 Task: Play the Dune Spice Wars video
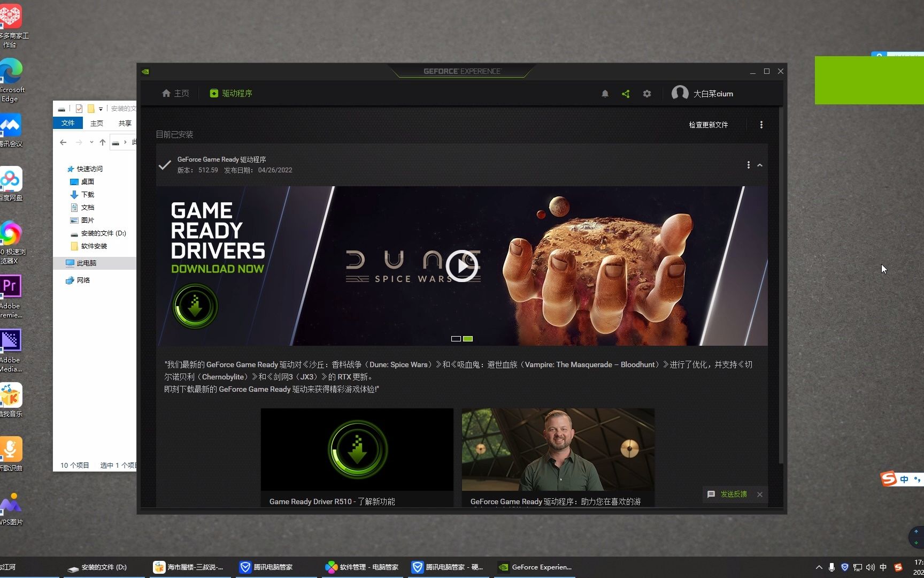click(x=461, y=266)
